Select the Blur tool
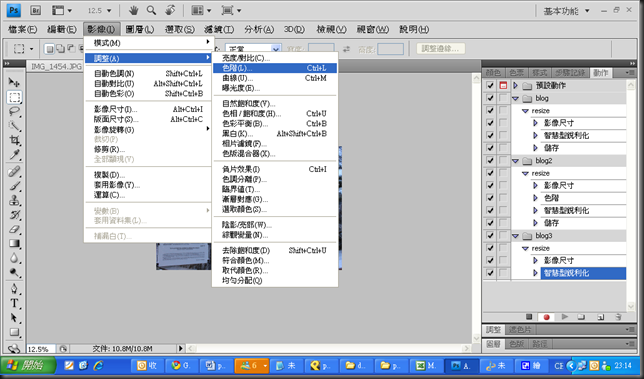 click(14, 258)
